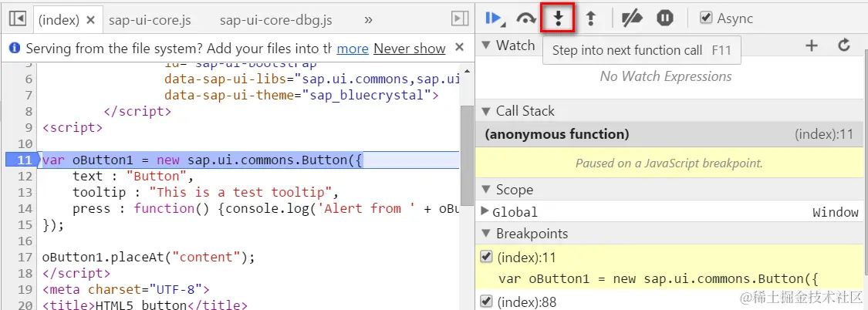Close the (index) tab
868x310 pixels.
click(91, 21)
